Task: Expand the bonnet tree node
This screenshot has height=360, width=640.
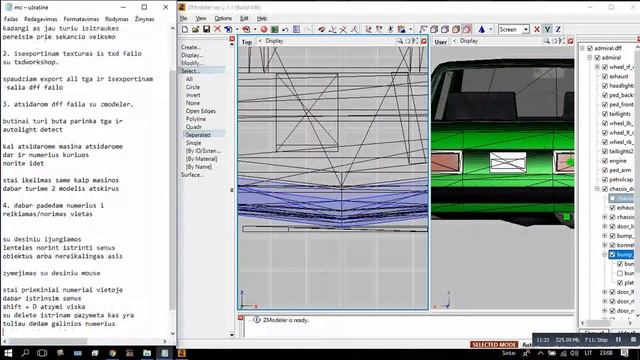Action: coord(605,245)
